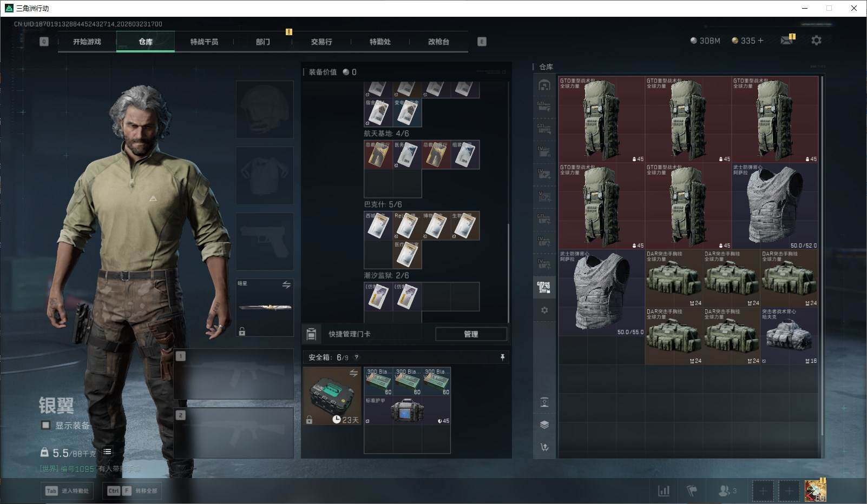Switch to the 改枪台 tab

(438, 42)
